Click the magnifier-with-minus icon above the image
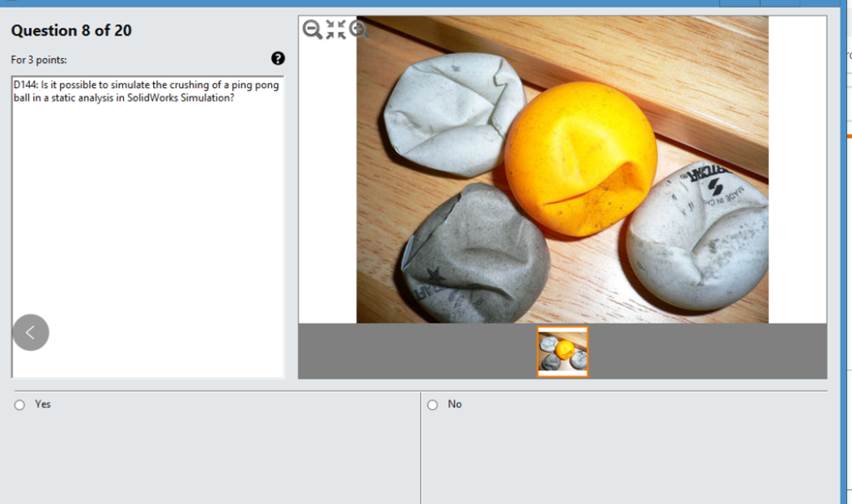Viewport: 852px width, 504px height. (x=312, y=29)
